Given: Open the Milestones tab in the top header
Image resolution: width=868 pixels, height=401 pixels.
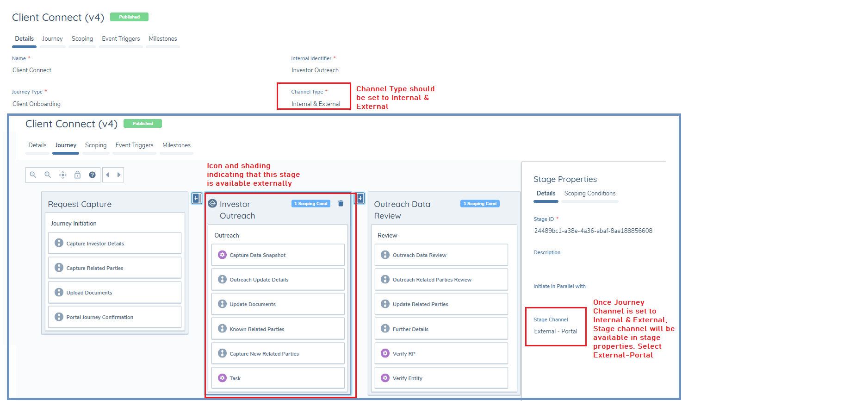Looking at the screenshot, I should [163, 39].
